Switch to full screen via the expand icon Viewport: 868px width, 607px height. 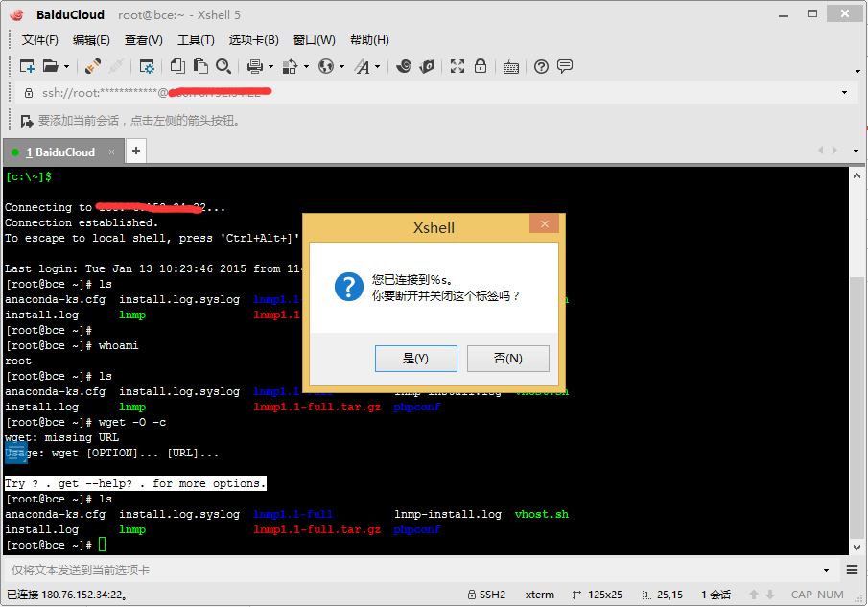[457, 66]
